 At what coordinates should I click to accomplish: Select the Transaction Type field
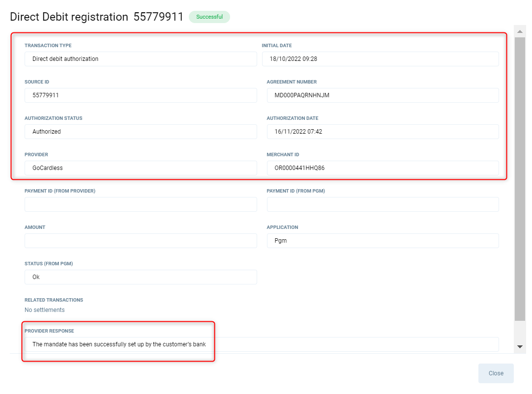pos(141,59)
